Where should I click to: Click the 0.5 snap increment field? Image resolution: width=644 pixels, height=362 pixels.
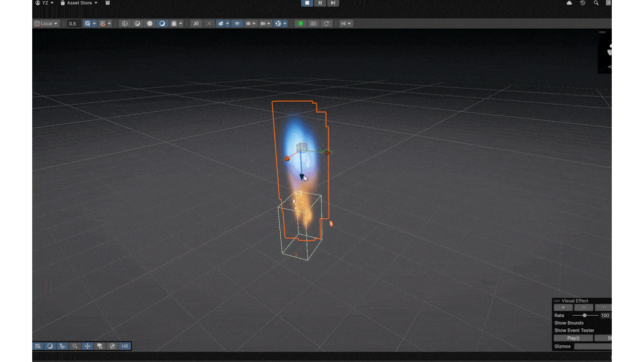click(x=73, y=24)
